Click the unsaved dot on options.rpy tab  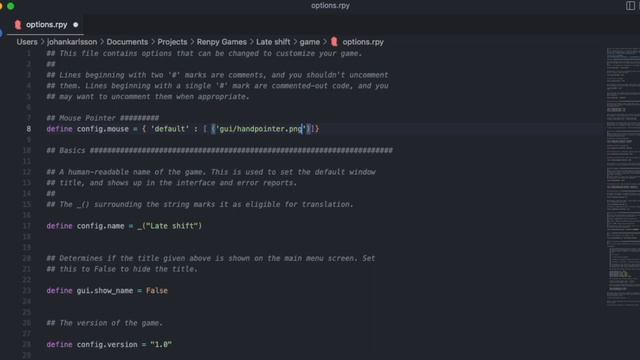pyautogui.click(x=76, y=25)
